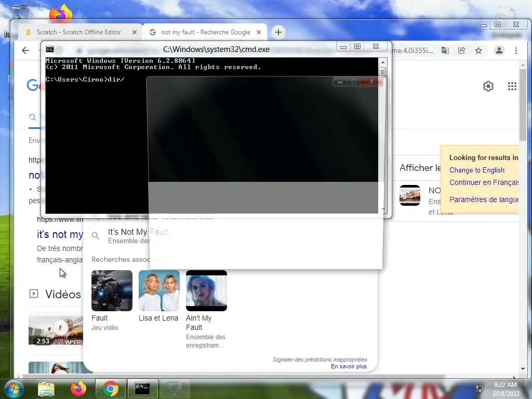The image size is (532, 399).
Task: Open Chrome's three-dot menu
Action: click(x=516, y=50)
